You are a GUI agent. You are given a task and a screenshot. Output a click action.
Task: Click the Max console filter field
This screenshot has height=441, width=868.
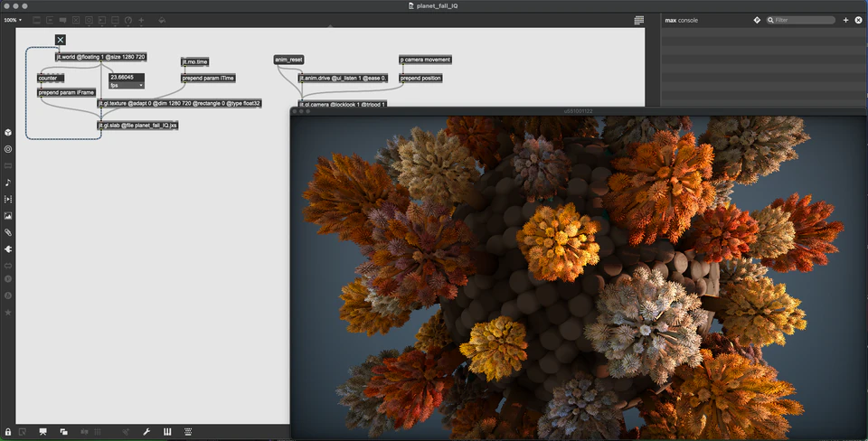pos(800,20)
